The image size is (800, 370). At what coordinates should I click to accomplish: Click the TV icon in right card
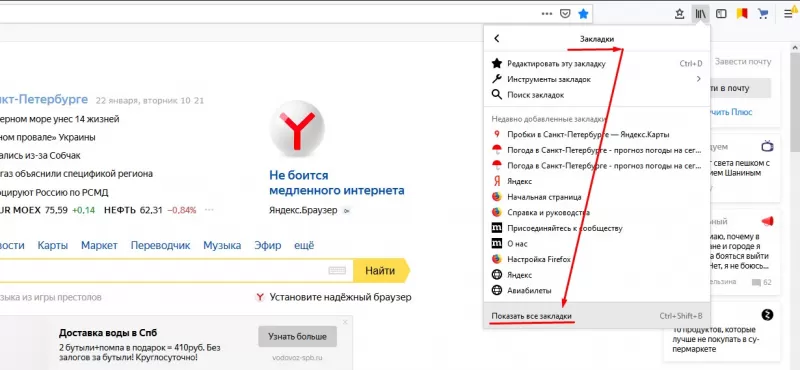click(767, 146)
